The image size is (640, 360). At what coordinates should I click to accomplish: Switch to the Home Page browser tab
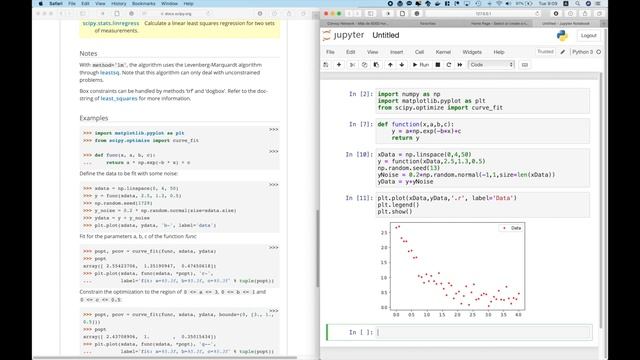[x=499, y=24]
